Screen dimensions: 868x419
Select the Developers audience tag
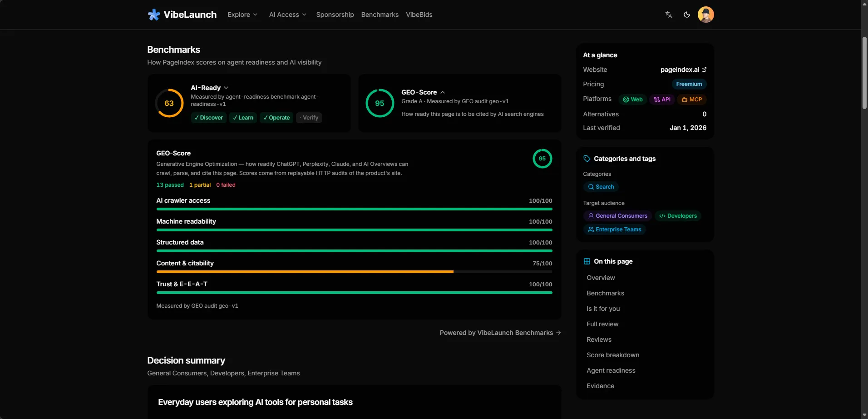click(678, 216)
